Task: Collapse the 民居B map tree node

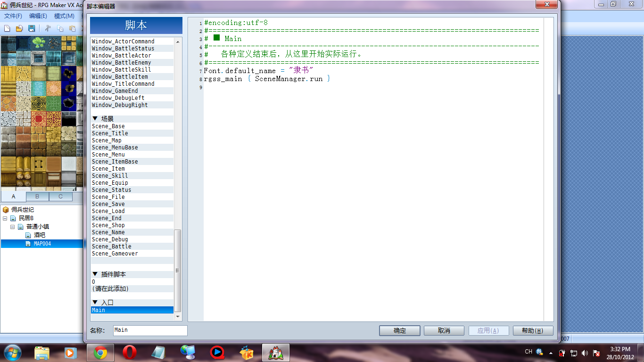Action: click(5, 218)
